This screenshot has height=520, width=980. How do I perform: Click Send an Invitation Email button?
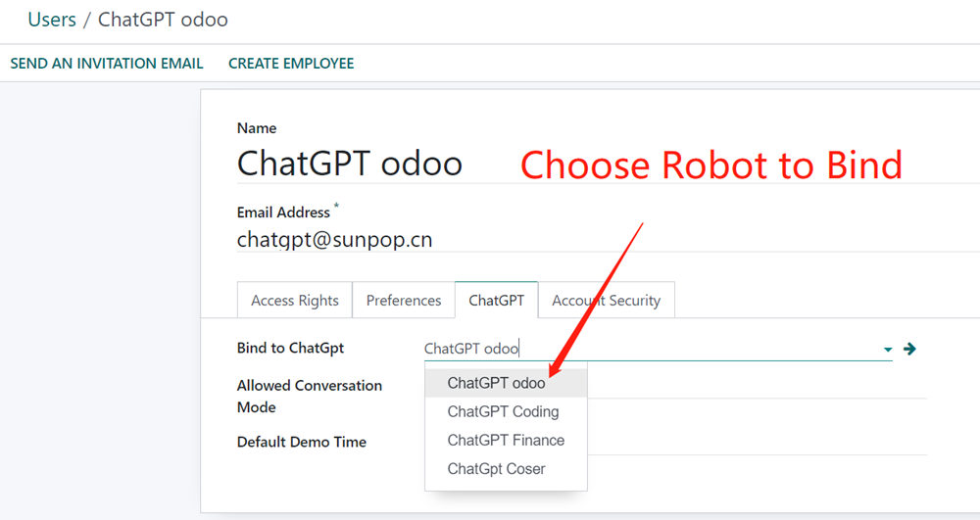point(107,64)
